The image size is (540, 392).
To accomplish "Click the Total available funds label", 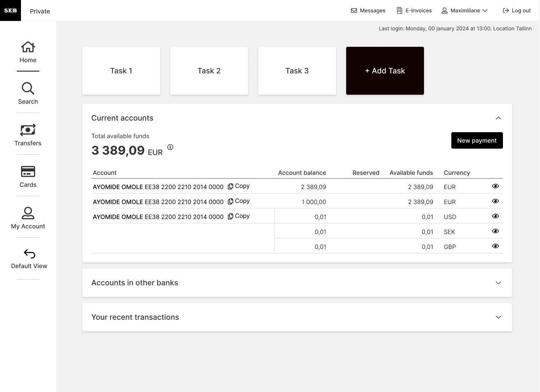I will click(120, 136).
